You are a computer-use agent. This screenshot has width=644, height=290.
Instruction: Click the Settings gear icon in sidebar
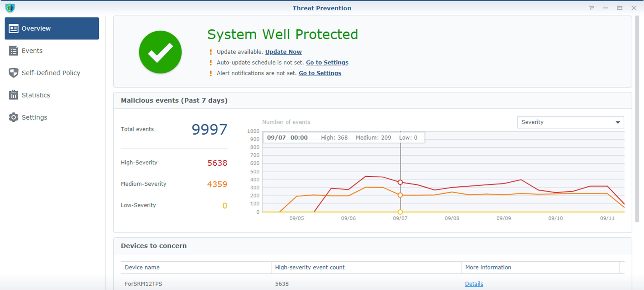click(13, 117)
